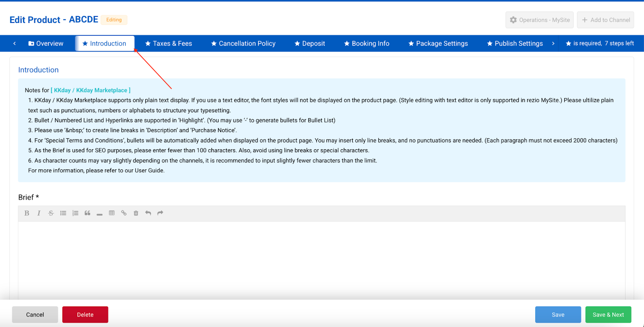Insert hyperlink in Brief editor

tap(124, 213)
